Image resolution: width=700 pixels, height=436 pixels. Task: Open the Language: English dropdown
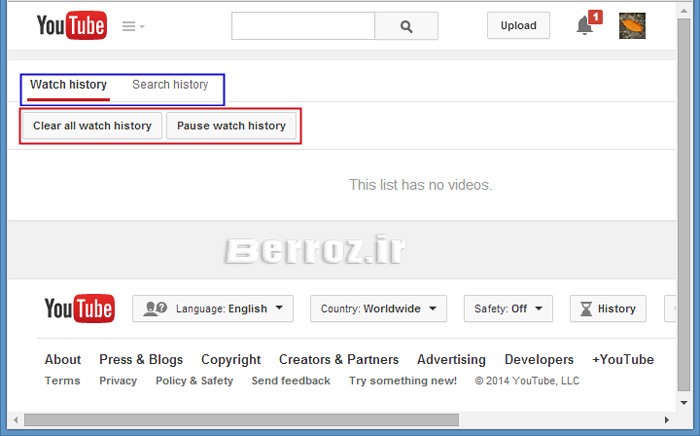click(x=213, y=308)
